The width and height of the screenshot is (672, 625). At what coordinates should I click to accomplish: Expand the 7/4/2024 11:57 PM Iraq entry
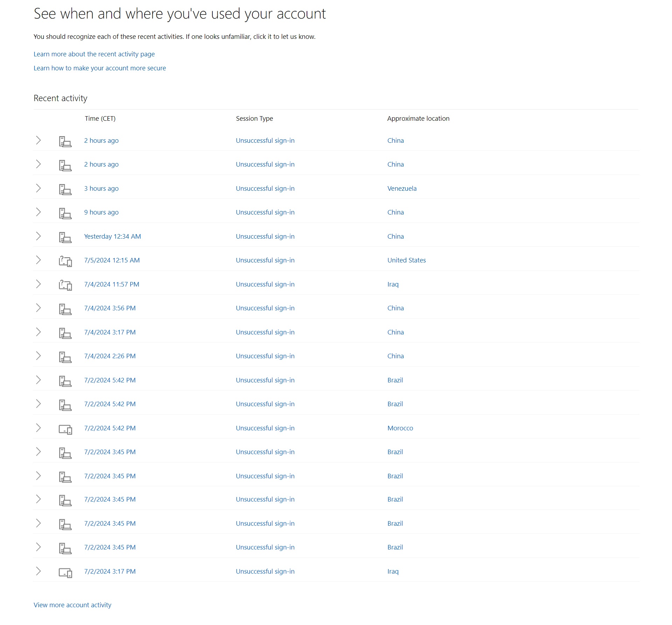38,284
